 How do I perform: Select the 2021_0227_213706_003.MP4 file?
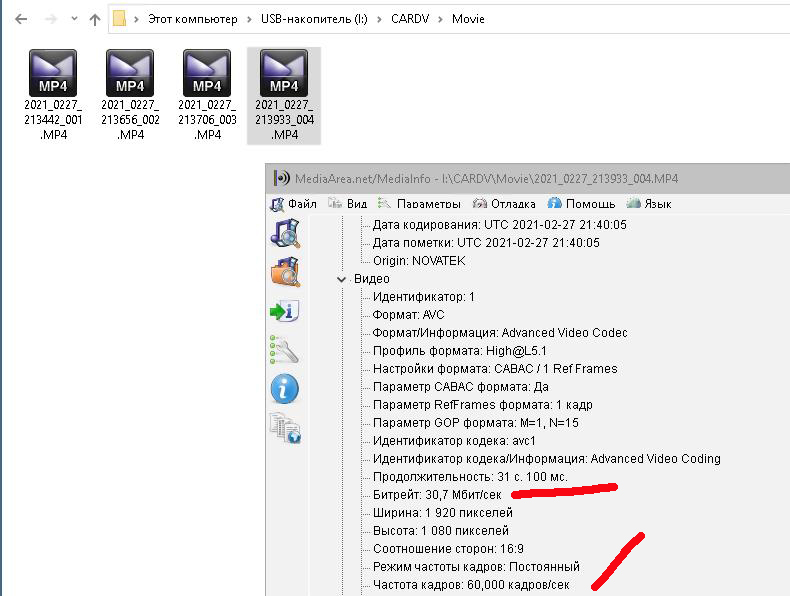(x=208, y=73)
